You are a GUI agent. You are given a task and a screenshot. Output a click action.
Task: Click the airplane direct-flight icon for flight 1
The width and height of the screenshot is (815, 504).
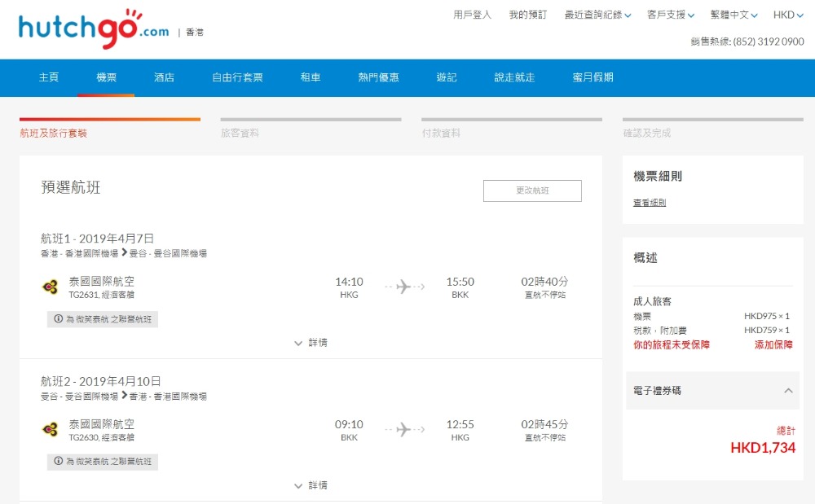coord(404,287)
